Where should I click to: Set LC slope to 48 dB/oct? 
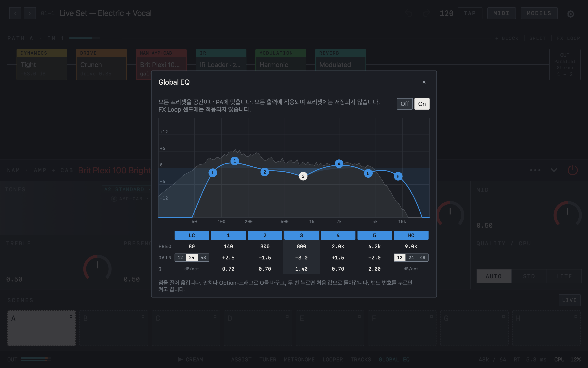pyautogui.click(x=203, y=258)
